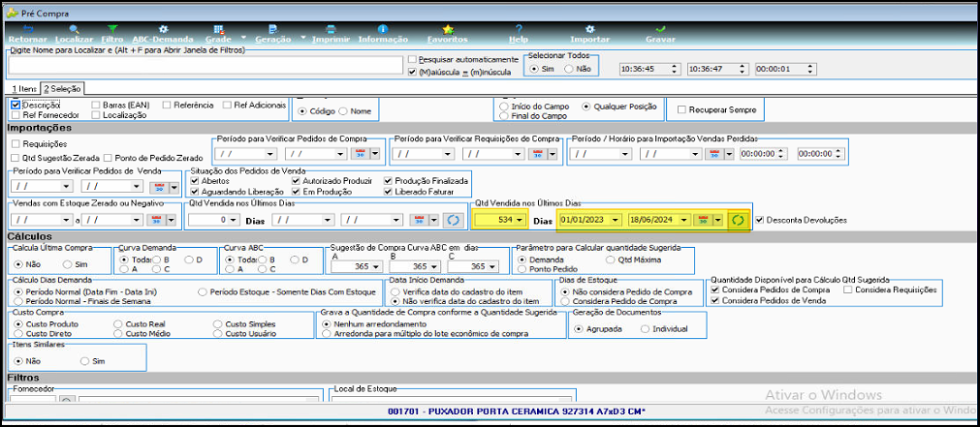Expand Curva ABC column C days dropdown
This screenshot has width=980, height=427.
tap(493, 266)
